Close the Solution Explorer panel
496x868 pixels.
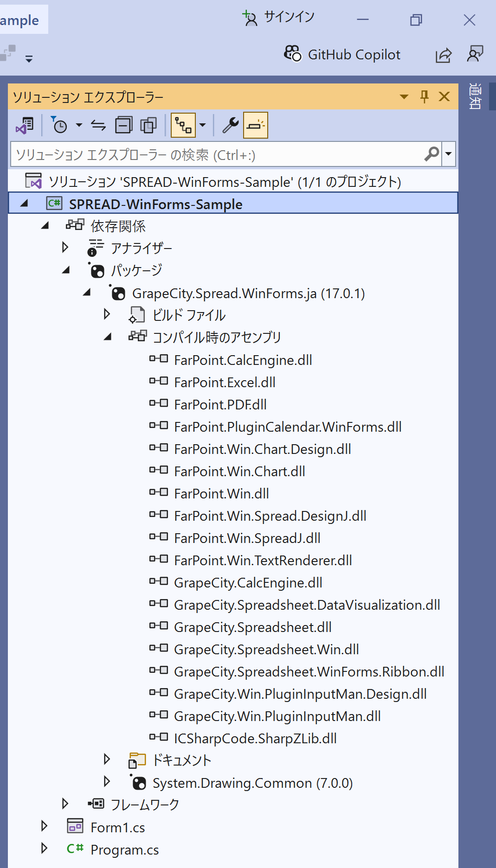pyautogui.click(x=444, y=96)
